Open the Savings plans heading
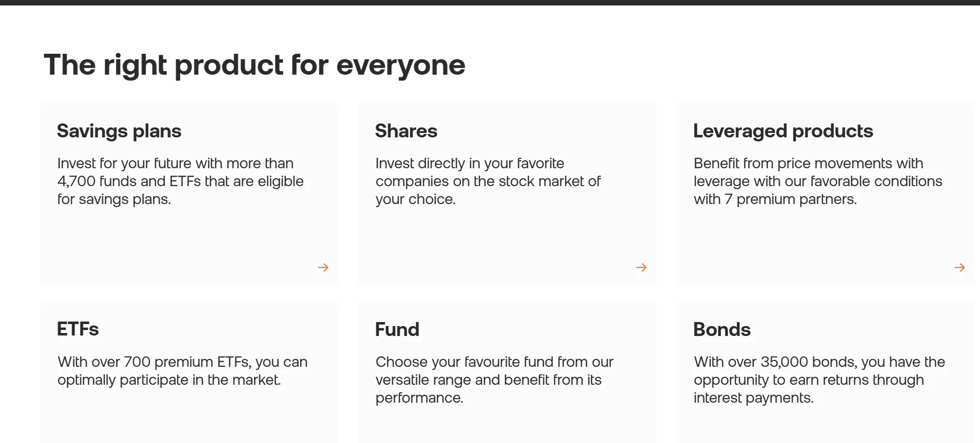980x443 pixels. coord(119,131)
